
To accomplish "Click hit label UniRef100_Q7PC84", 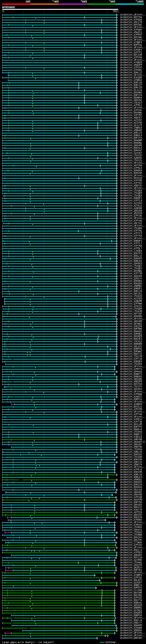I will [131, 57].
